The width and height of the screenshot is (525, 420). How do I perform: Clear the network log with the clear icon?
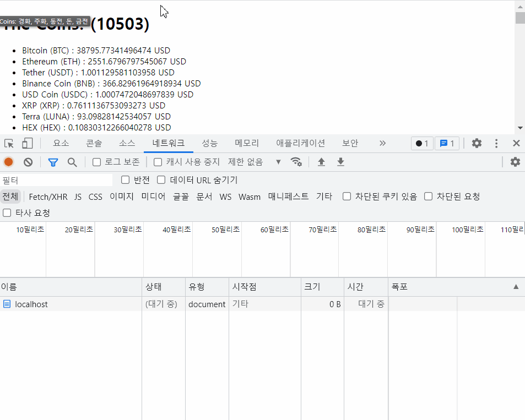(x=28, y=162)
